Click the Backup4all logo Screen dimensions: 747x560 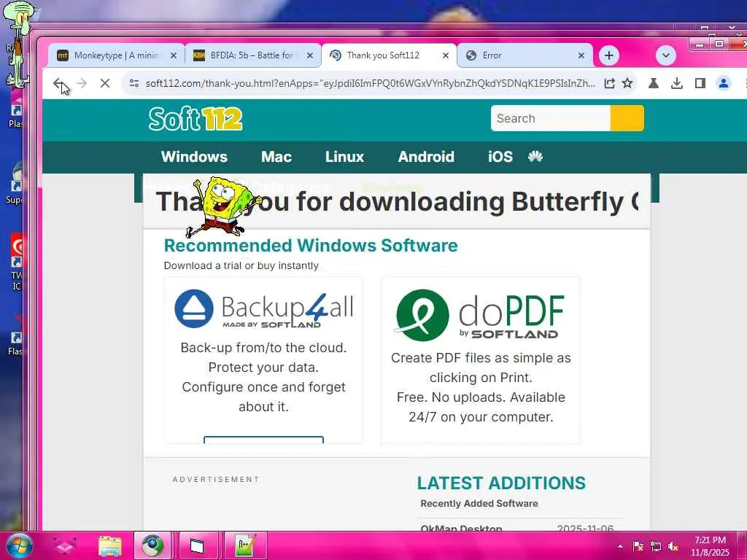pos(264,309)
